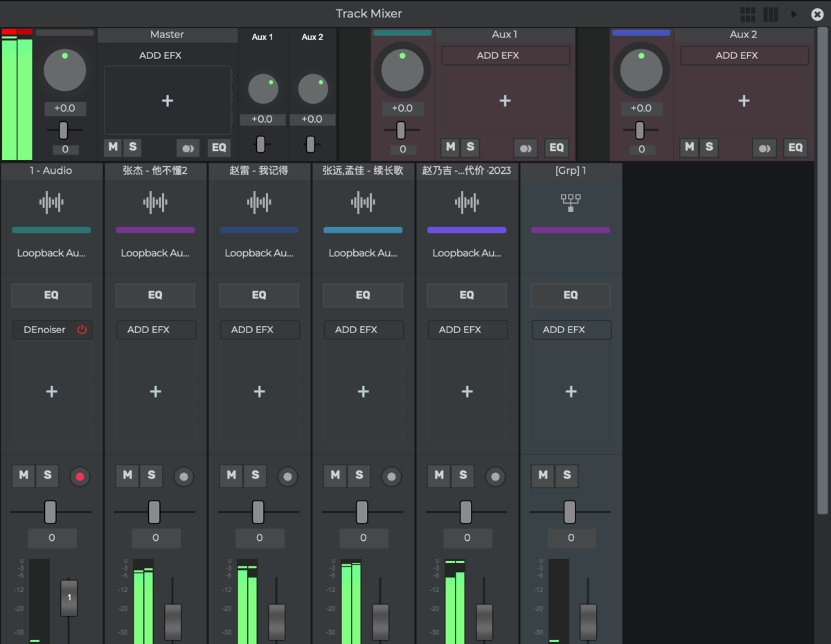Image resolution: width=831 pixels, height=644 pixels.
Task: Open ADD EFX menu on Aux 2 channel
Action: coord(744,55)
